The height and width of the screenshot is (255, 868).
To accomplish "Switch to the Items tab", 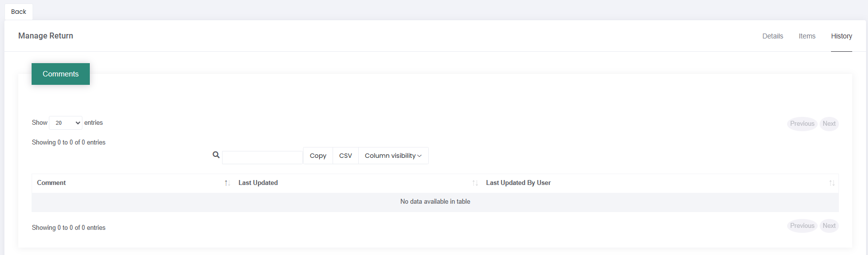I will click(x=807, y=36).
